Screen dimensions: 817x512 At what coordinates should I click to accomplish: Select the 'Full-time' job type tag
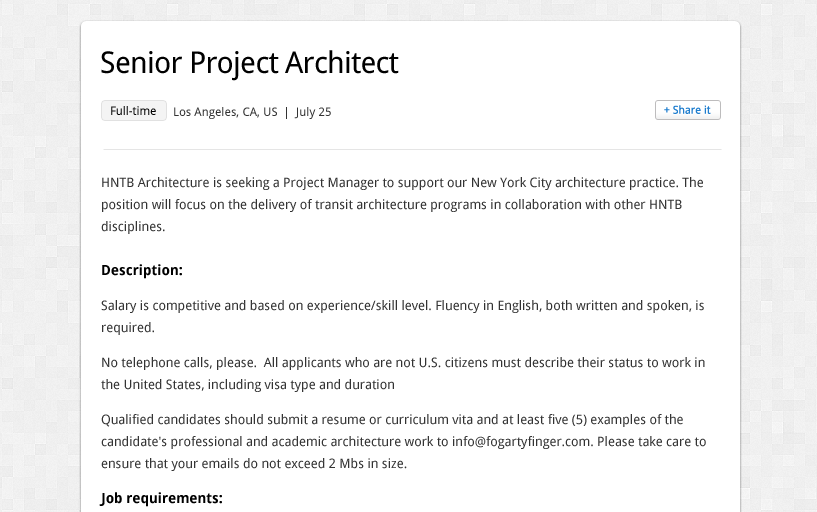pos(133,110)
